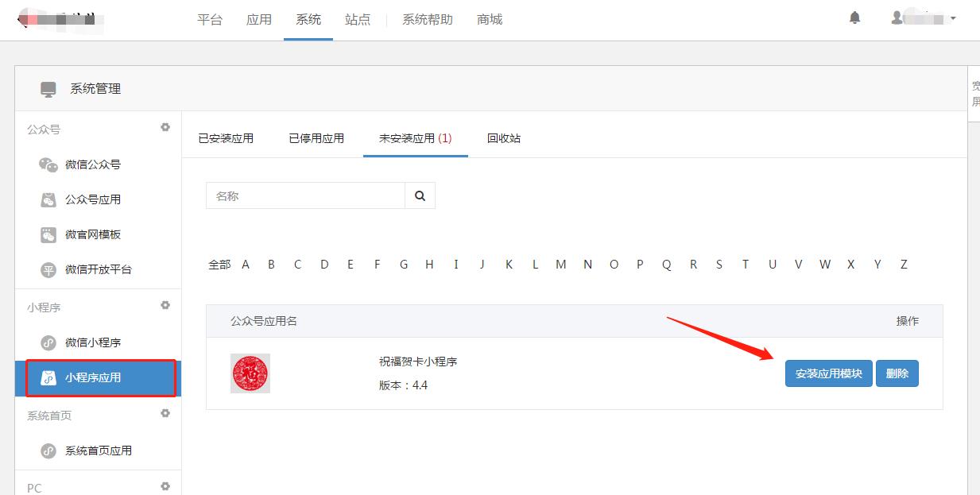Click the 系统管理 monitor icon
The width and height of the screenshot is (980, 495).
point(48,88)
